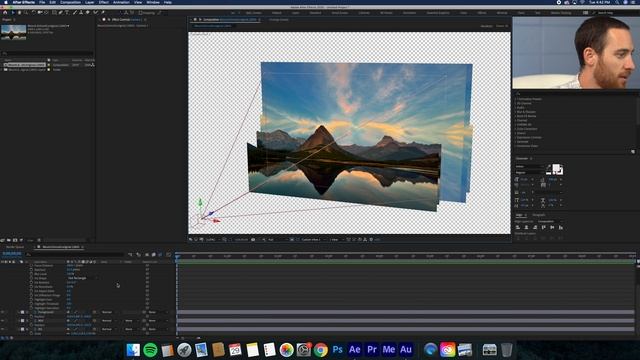Viewport: 640px width, 360px height.
Task: Click the align horizontal center icon
Action: [526, 227]
